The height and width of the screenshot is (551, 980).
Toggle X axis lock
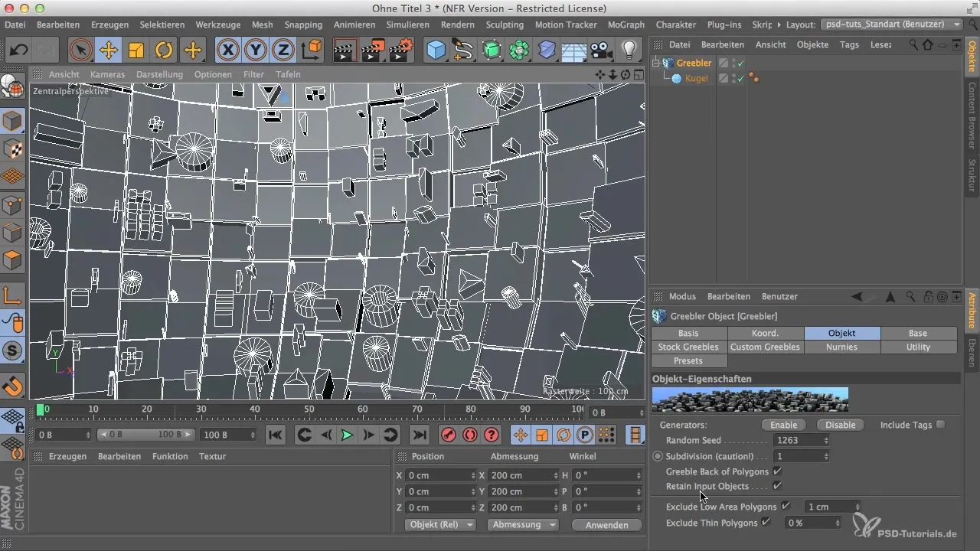click(228, 51)
